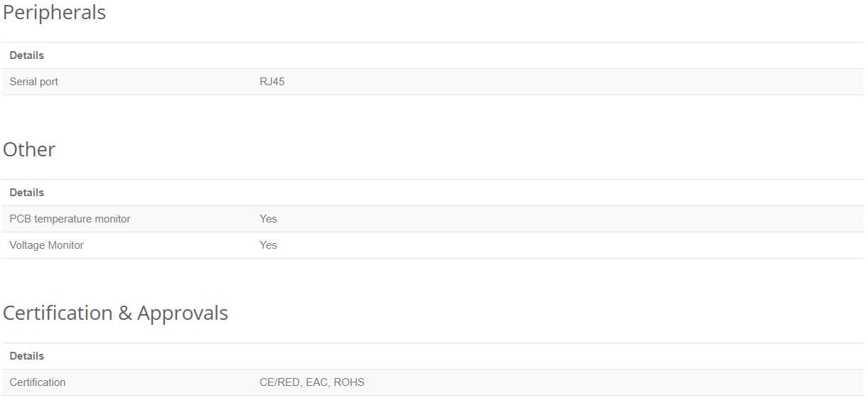Viewport: 868px width, 403px height.
Task: Click the RJ45 serial port value
Action: pyautogui.click(x=272, y=82)
